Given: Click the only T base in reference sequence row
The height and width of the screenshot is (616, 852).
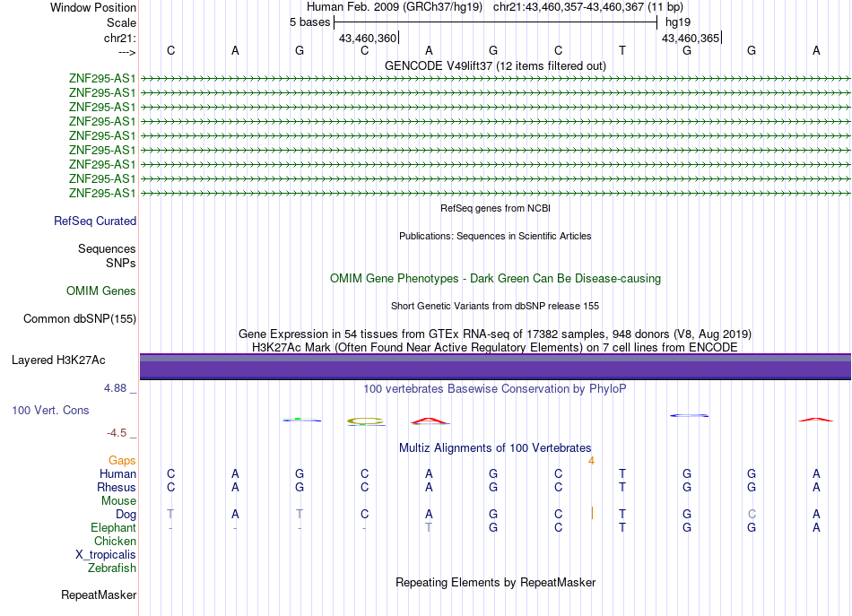Looking at the screenshot, I should click(622, 50).
